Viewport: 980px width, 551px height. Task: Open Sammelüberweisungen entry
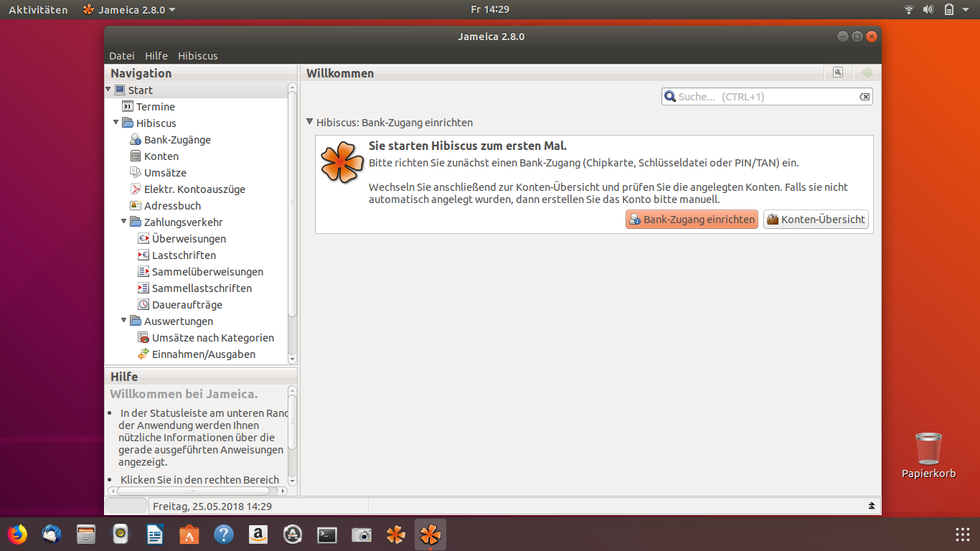click(200, 272)
